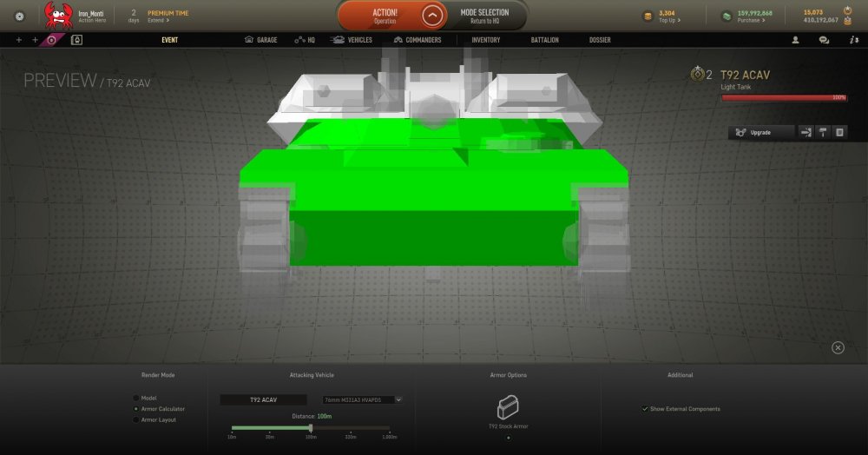868x455 pixels.
Task: Click the gold coins currency icon
Action: point(648,16)
